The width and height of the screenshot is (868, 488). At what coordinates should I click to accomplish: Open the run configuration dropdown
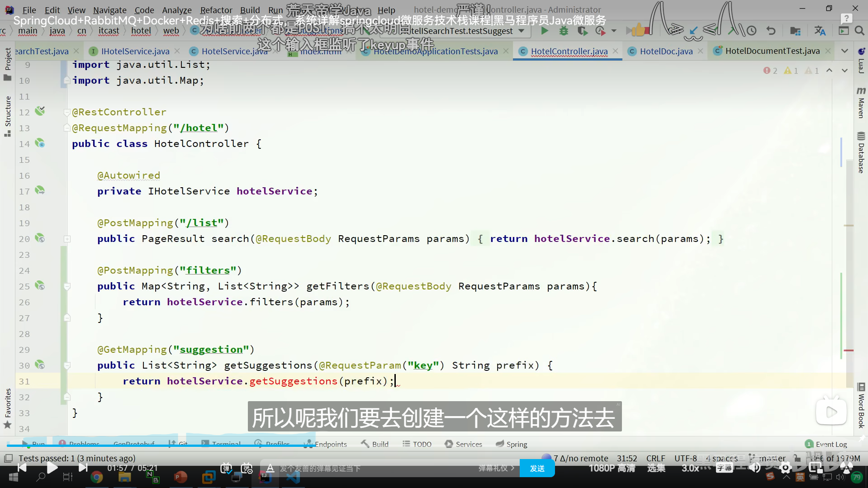coord(521,31)
